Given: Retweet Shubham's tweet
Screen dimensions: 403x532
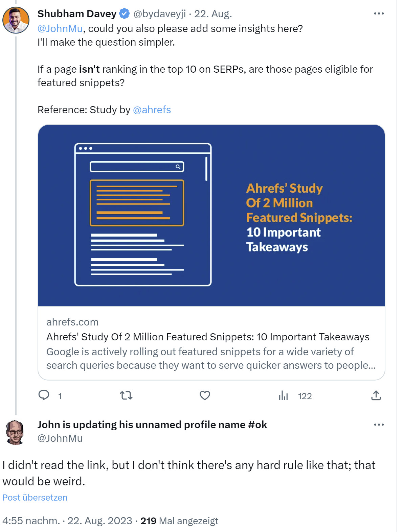Looking at the screenshot, I should (x=126, y=395).
